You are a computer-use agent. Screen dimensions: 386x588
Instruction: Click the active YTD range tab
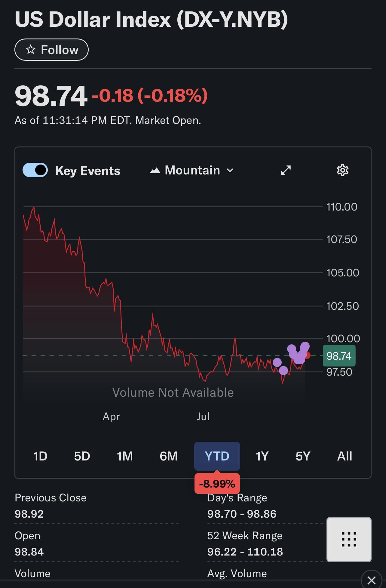(217, 456)
